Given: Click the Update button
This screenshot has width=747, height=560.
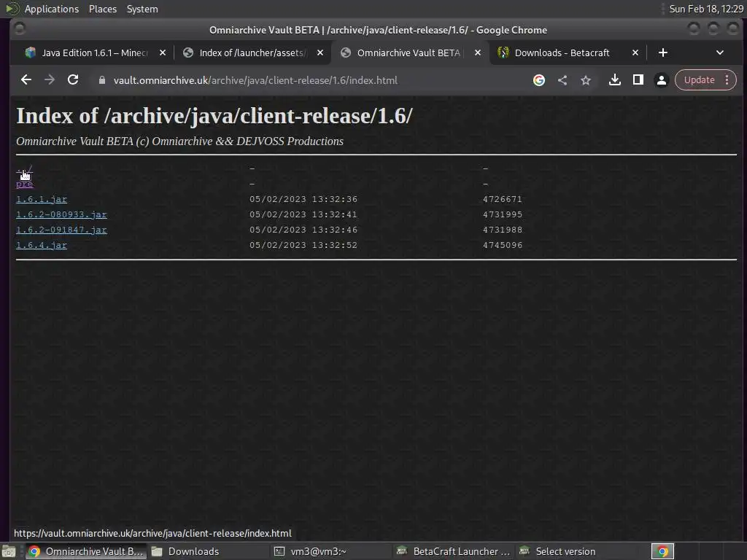Looking at the screenshot, I should coord(700,80).
